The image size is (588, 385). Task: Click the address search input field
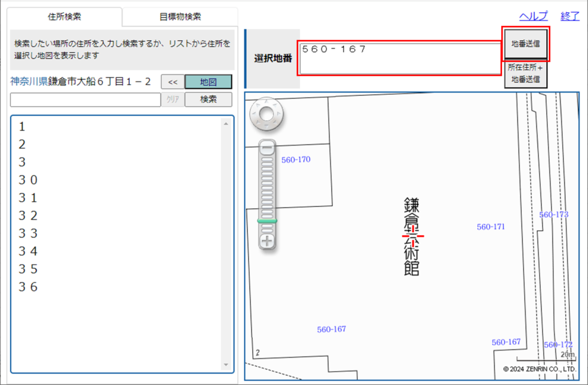(85, 99)
